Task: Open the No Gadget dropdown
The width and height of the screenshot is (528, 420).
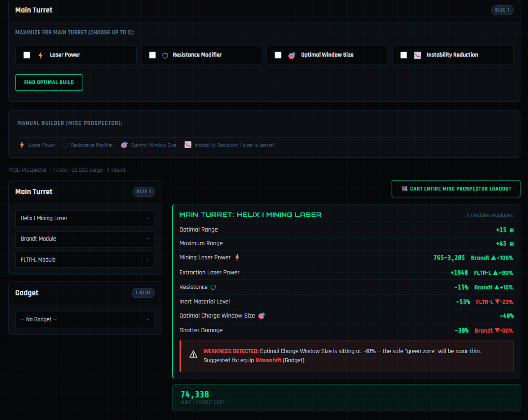Action: click(x=85, y=320)
